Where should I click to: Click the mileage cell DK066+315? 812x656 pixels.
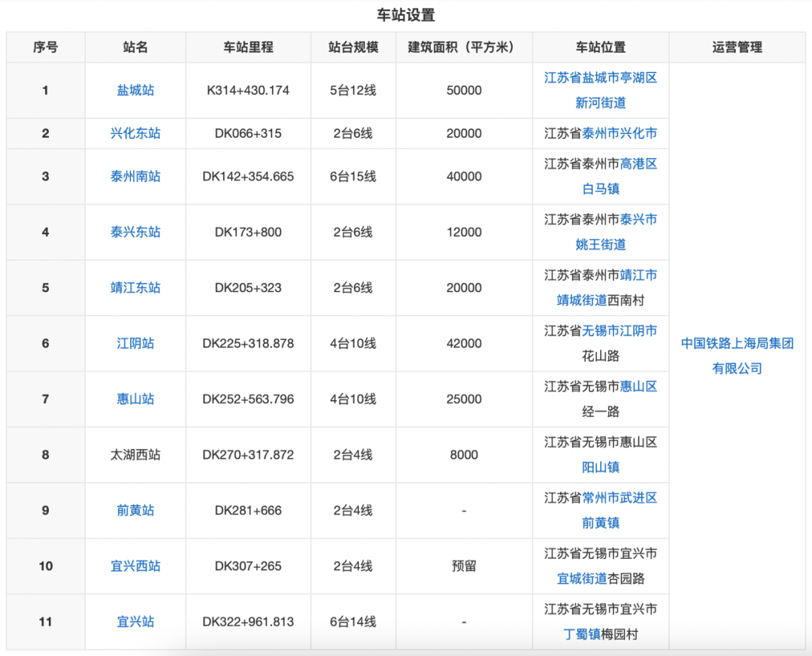(248, 133)
